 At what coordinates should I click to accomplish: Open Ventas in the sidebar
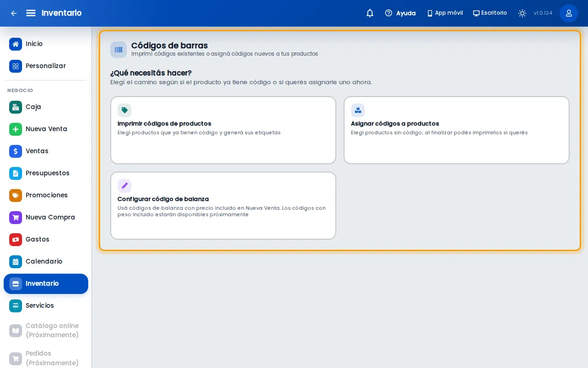click(46, 151)
